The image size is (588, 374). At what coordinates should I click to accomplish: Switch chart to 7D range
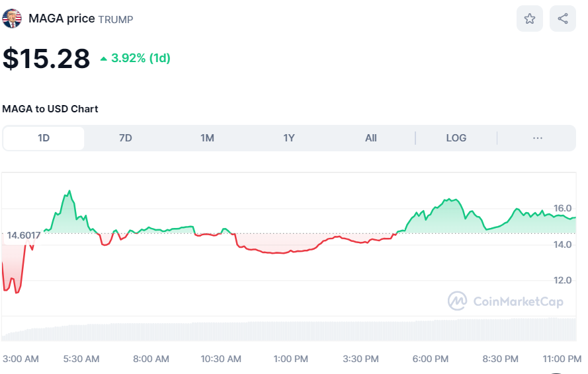tap(126, 138)
